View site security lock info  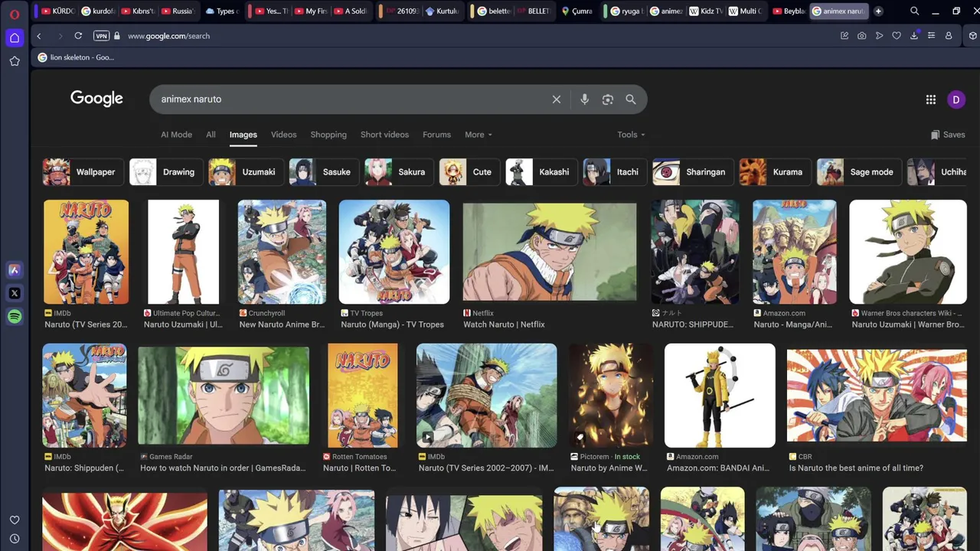pyautogui.click(x=117, y=36)
